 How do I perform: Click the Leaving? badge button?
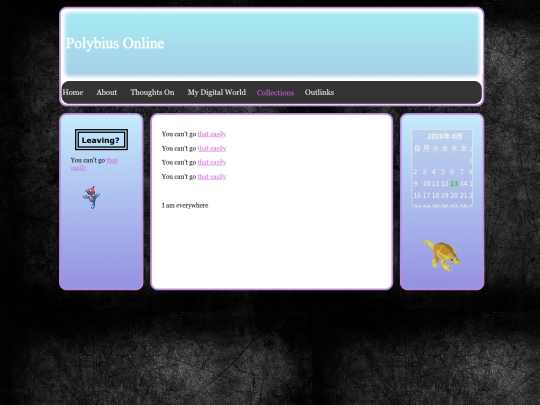point(101,140)
